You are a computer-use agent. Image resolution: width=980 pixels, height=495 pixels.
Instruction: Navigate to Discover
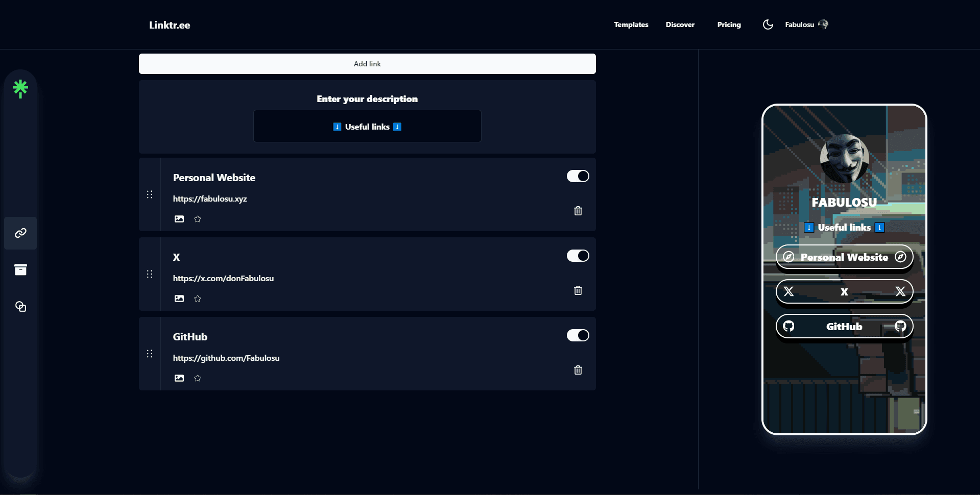tap(680, 24)
